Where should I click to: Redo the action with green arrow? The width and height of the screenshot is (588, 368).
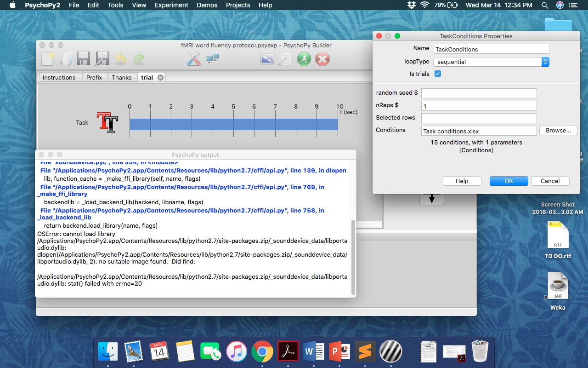(x=138, y=59)
